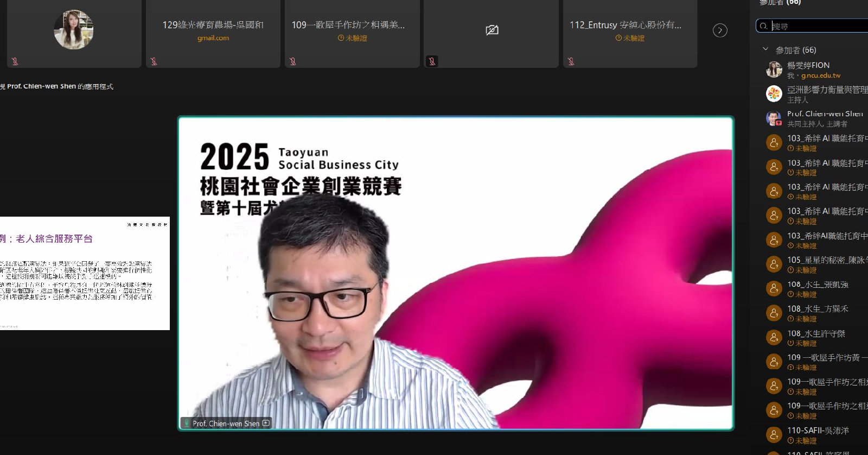This screenshot has height=455, width=868.
Task: Click avatar of 108_水生許守傑
Action: [774, 337]
